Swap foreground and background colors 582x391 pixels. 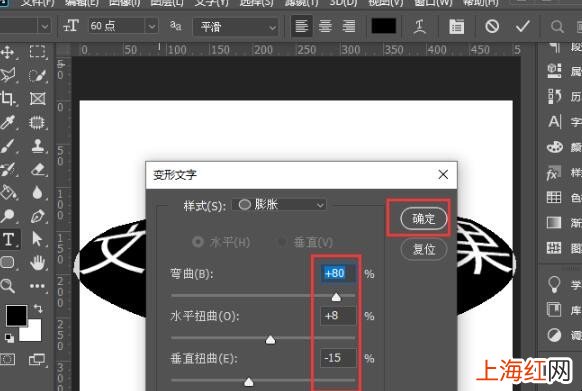(x=38, y=308)
